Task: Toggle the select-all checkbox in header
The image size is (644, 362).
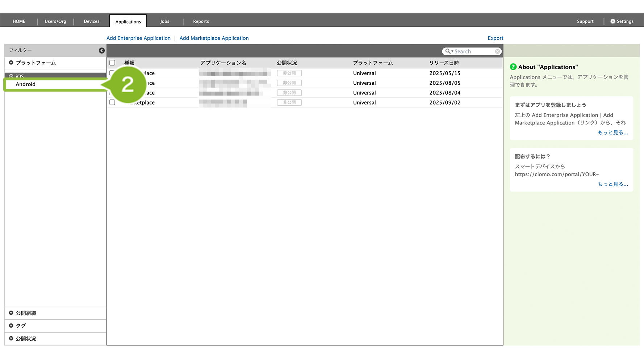Action: 112,63
